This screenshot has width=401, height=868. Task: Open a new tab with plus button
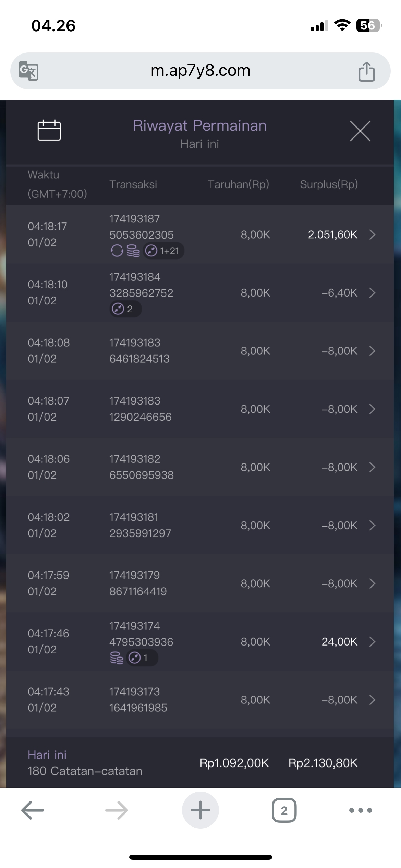coord(200,810)
